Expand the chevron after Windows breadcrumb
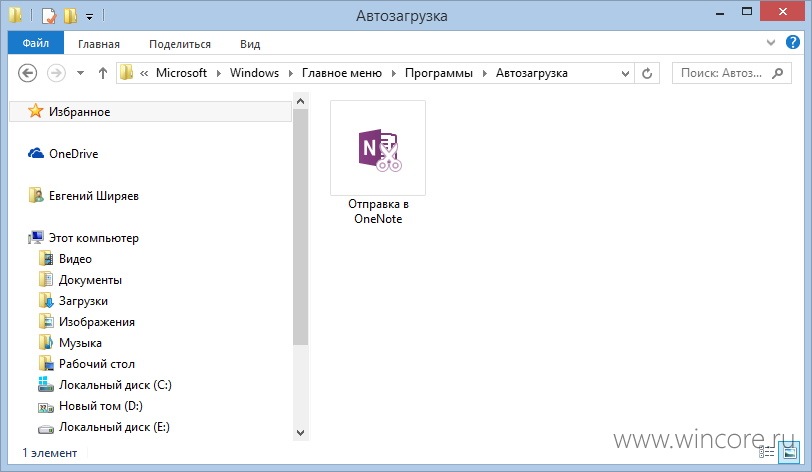Viewport: 812px width, 472px height. tap(291, 73)
